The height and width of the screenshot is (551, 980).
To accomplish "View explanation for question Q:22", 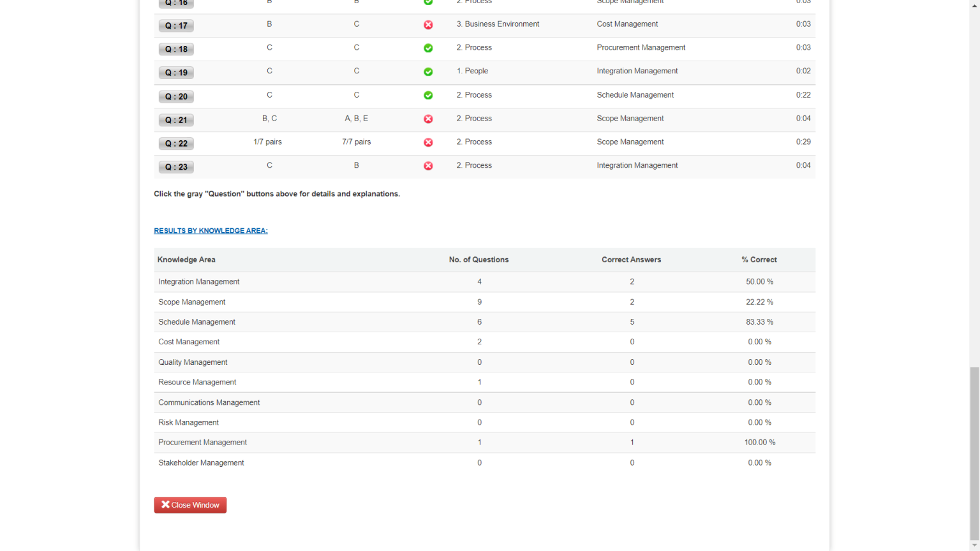I will pyautogui.click(x=176, y=143).
